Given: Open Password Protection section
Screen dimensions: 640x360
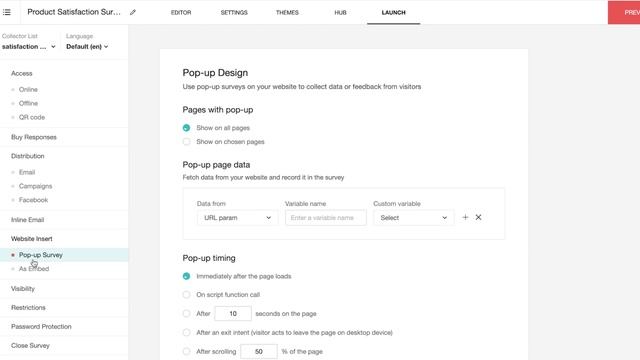Looking at the screenshot, I should (x=41, y=327).
